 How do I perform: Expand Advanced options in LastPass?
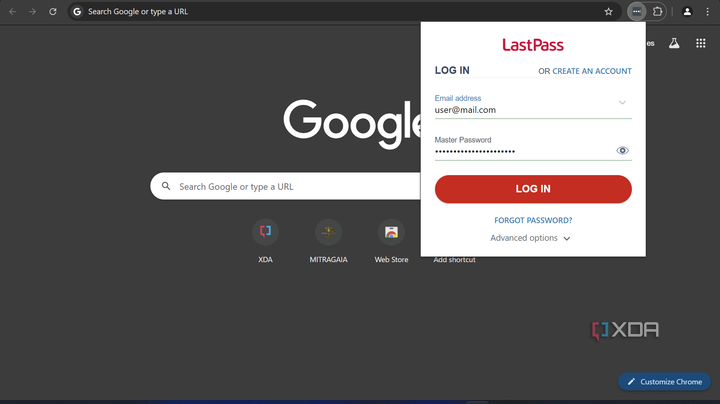[530, 238]
